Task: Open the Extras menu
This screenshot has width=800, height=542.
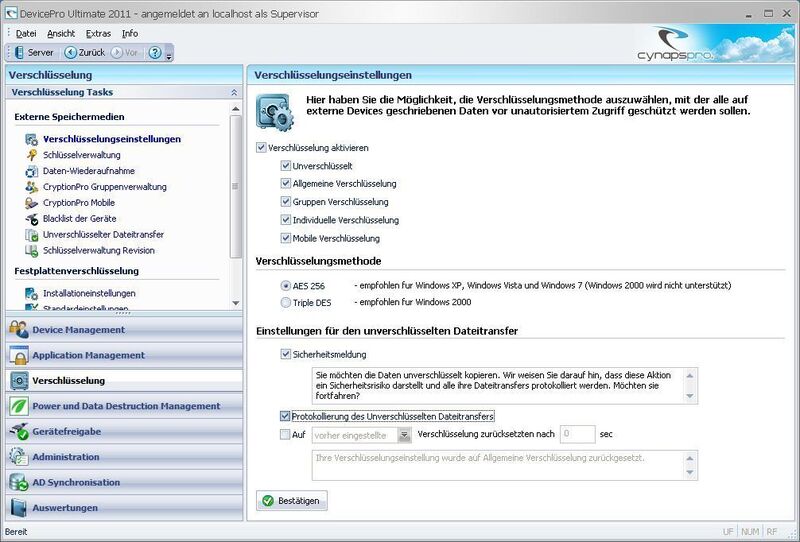Action: (98, 34)
